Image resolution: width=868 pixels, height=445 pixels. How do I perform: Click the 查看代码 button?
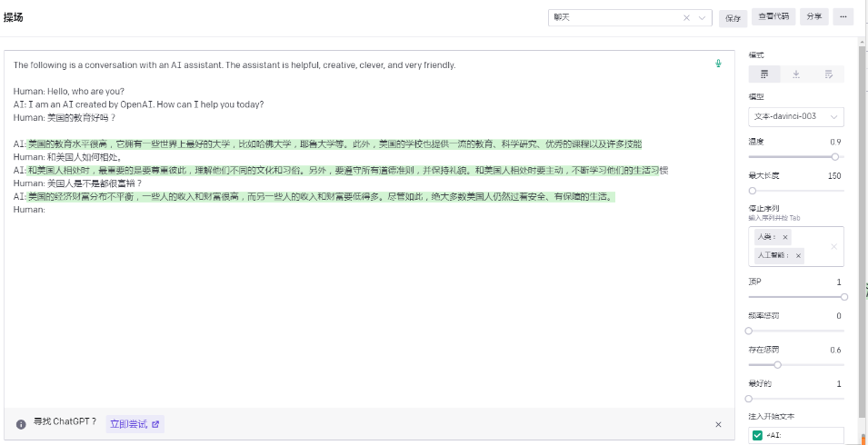click(x=773, y=17)
